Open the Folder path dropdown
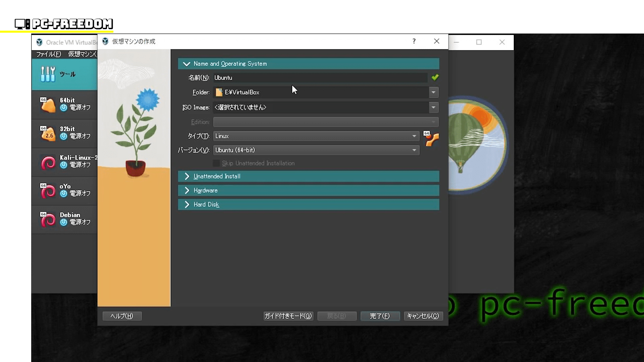Image resolution: width=644 pixels, height=362 pixels. tap(433, 92)
